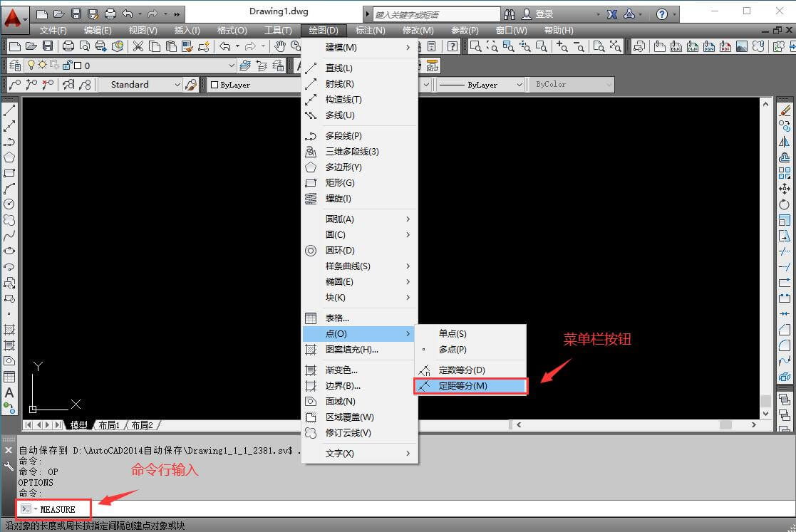Click the vertical scrollbar up arrow

765,103
